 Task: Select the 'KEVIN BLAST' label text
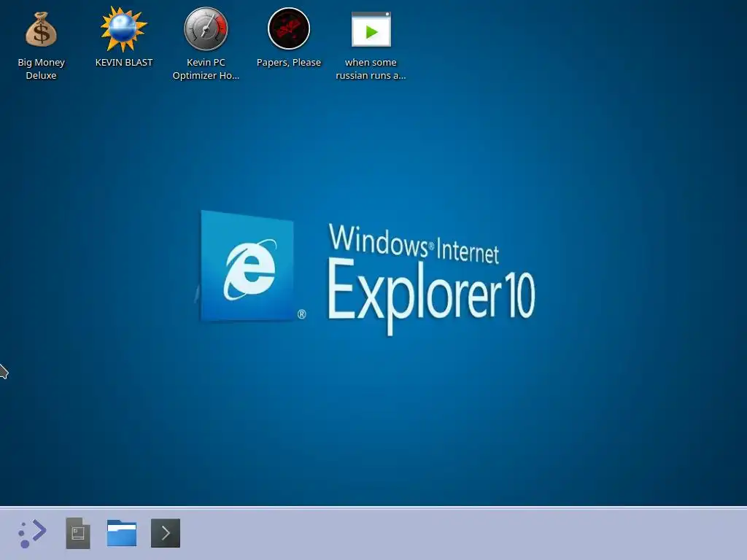click(x=124, y=63)
